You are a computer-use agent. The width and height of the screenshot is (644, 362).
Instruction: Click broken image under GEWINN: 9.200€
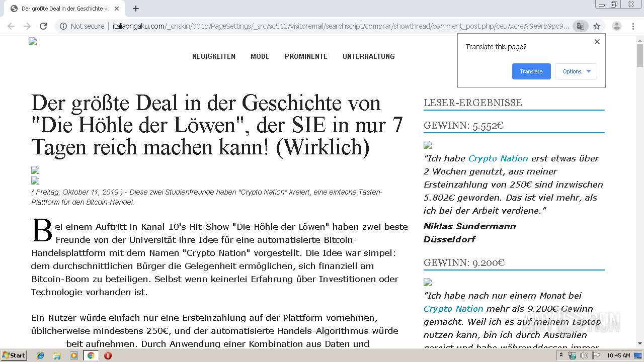pyautogui.click(x=428, y=282)
